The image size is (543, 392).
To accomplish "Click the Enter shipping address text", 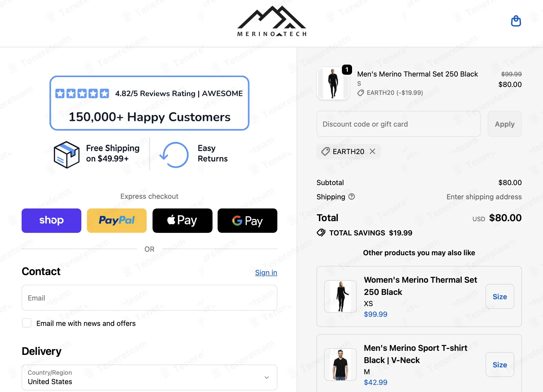I will [484, 197].
